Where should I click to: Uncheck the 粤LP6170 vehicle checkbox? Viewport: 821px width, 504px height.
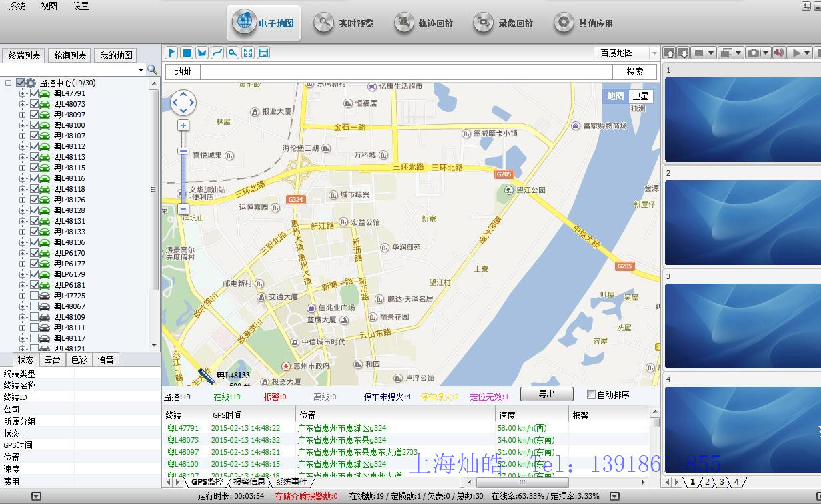tap(35, 253)
